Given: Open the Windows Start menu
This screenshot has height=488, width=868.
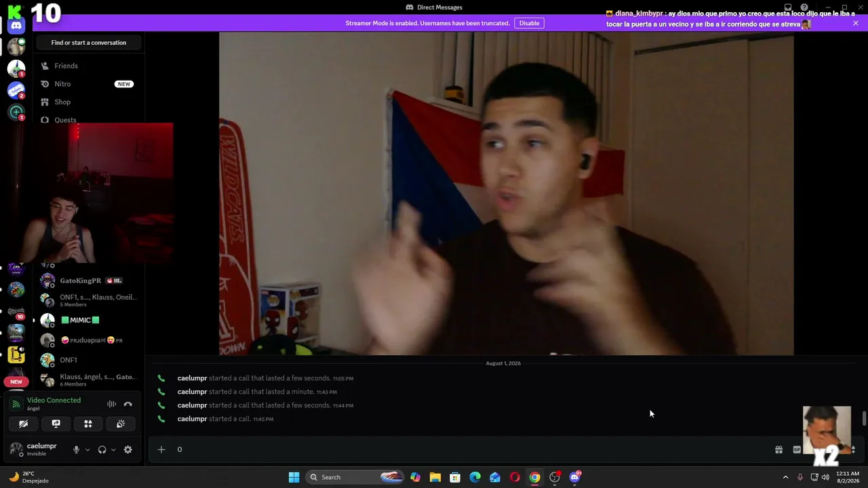Looking at the screenshot, I should [x=294, y=477].
